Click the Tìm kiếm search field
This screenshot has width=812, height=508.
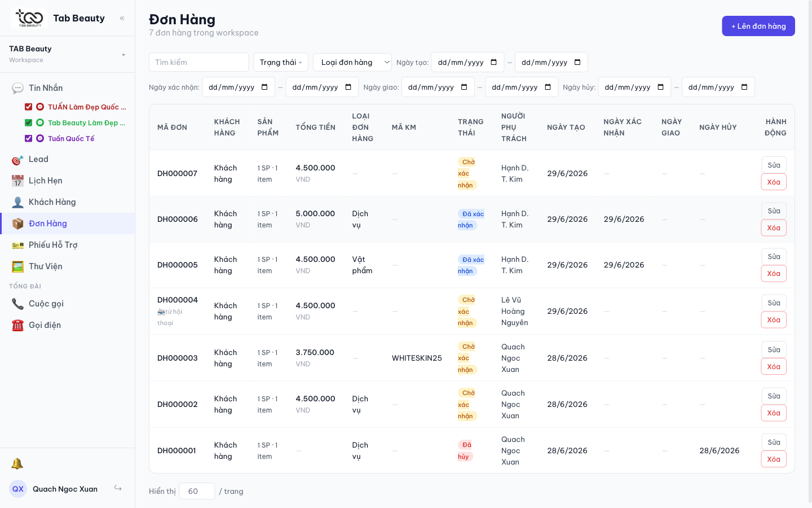[x=199, y=62]
